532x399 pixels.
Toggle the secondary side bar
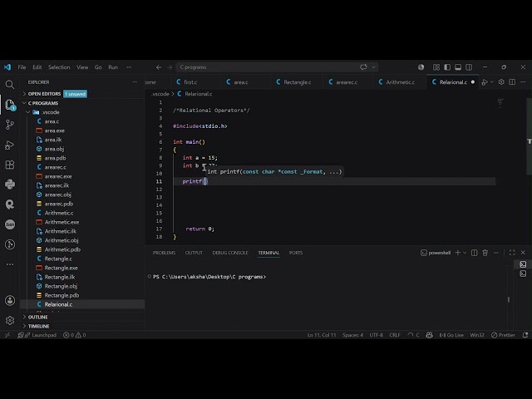[469, 67]
